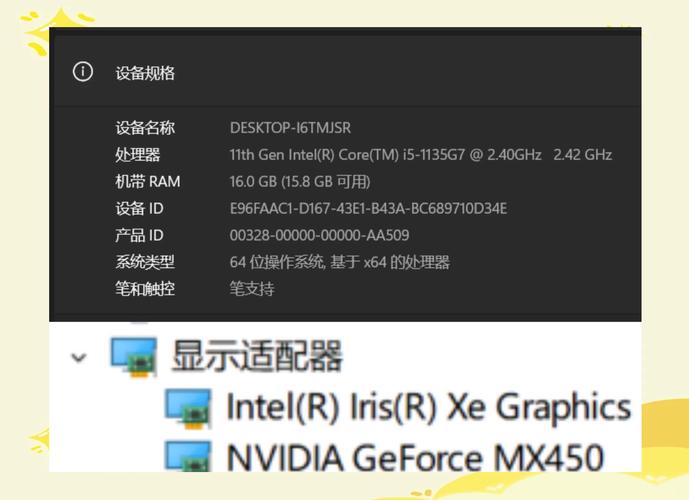Click the info icon beside 设备规格

83,72
